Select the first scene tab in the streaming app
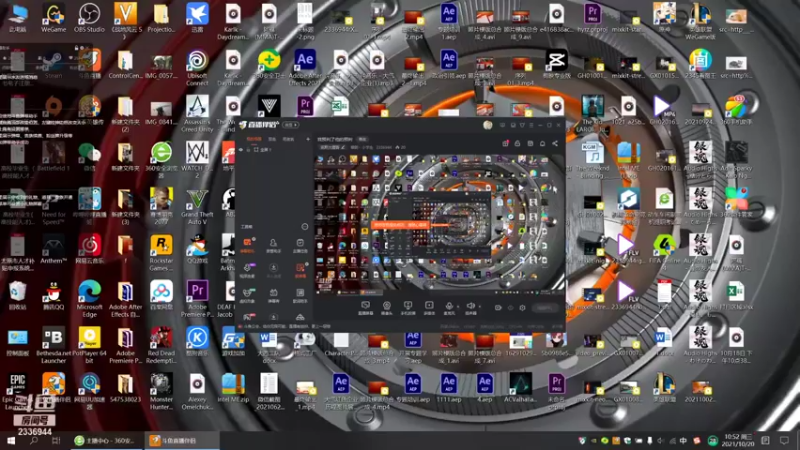Screen dimensions: 800x450 (x=254, y=139)
